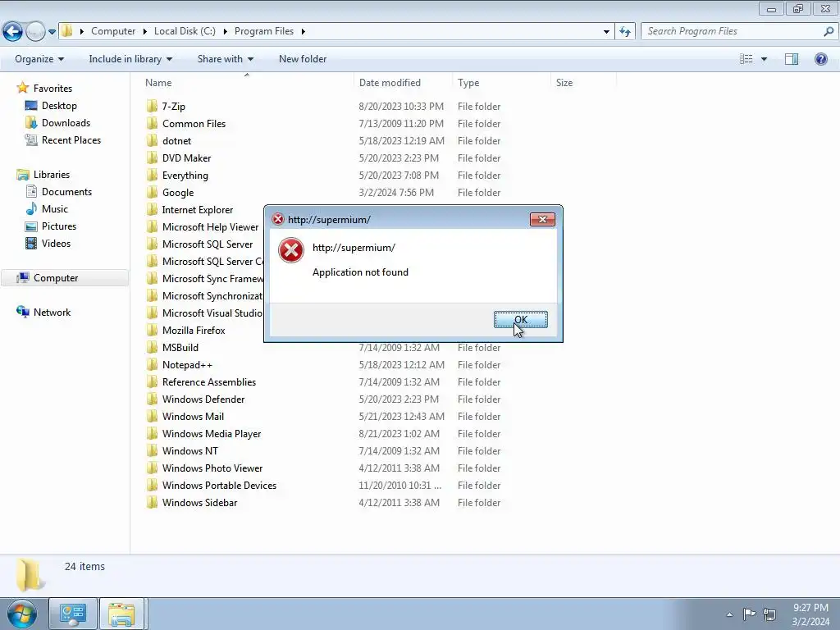Sort by the Date modified column header

tap(390, 83)
